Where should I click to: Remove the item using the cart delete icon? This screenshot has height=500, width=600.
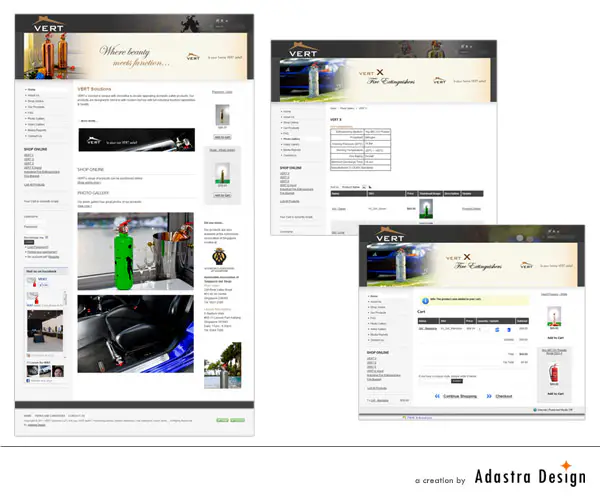coord(507,327)
